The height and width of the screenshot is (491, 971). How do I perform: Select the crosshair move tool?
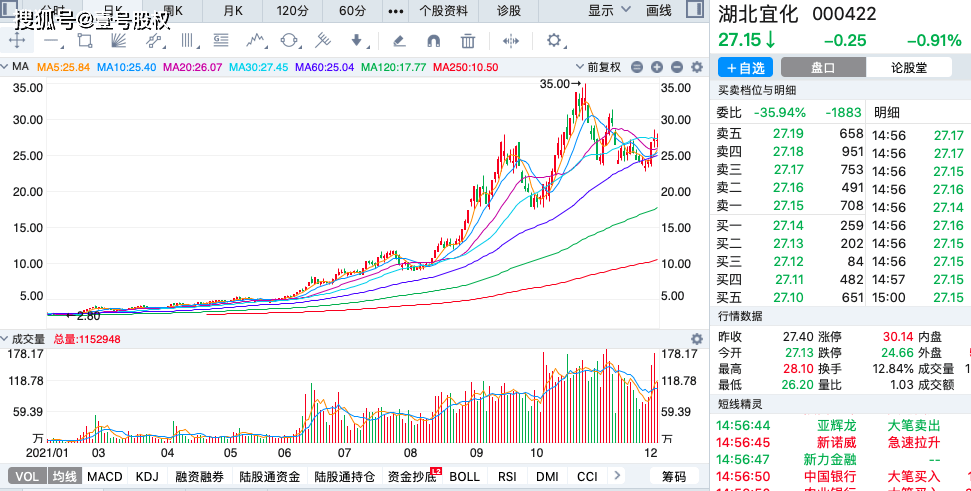(17, 41)
